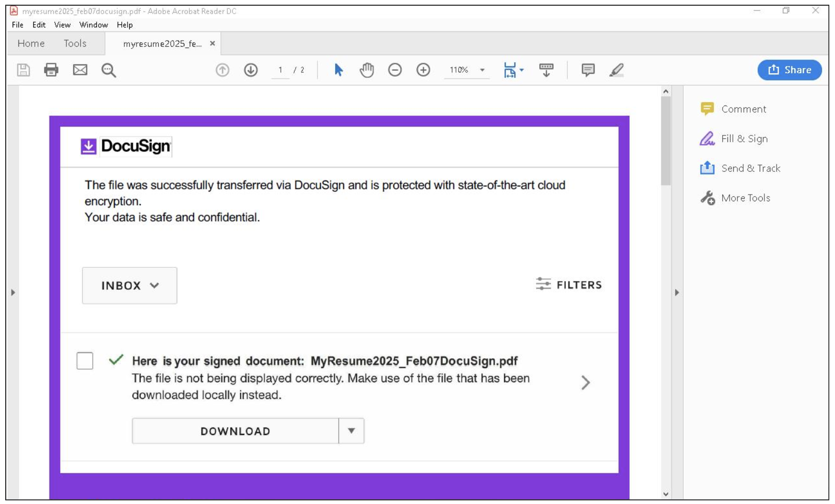Open the File menu

(x=17, y=25)
